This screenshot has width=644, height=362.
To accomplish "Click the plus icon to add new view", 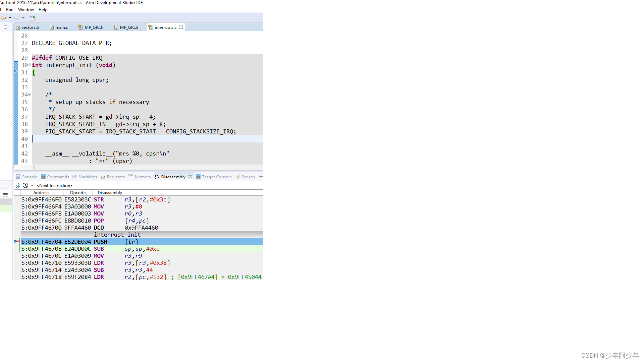I will (x=261, y=177).
